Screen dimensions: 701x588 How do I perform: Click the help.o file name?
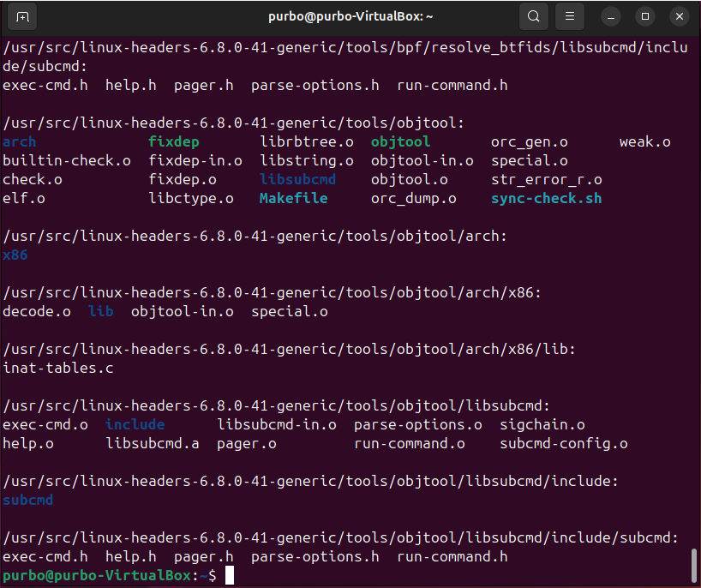(x=28, y=443)
